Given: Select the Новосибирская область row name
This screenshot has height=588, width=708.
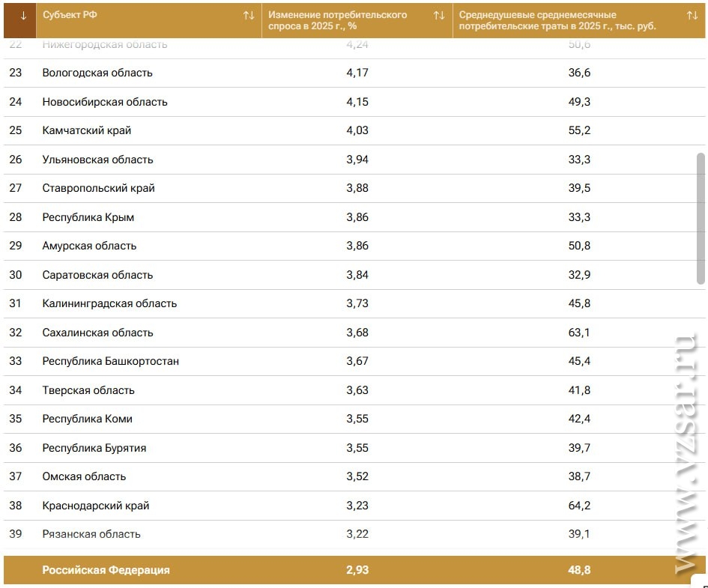Looking at the screenshot, I should click(x=105, y=102).
